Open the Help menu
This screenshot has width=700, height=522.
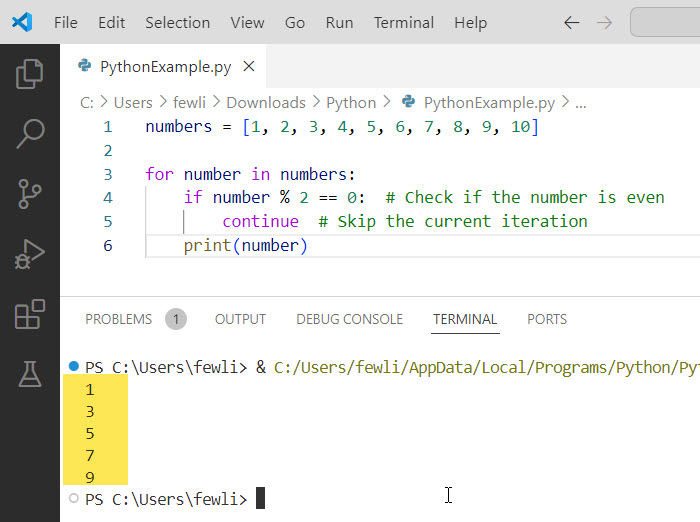(x=471, y=22)
